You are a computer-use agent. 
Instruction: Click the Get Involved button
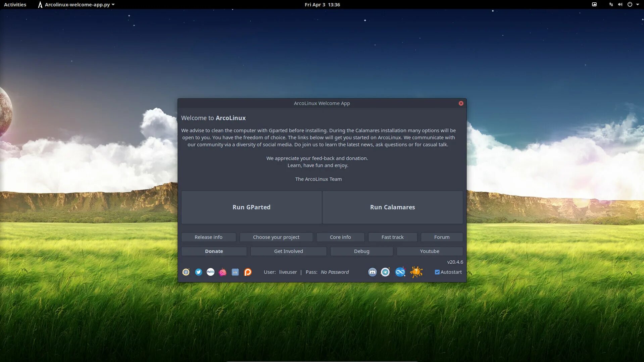(289, 251)
